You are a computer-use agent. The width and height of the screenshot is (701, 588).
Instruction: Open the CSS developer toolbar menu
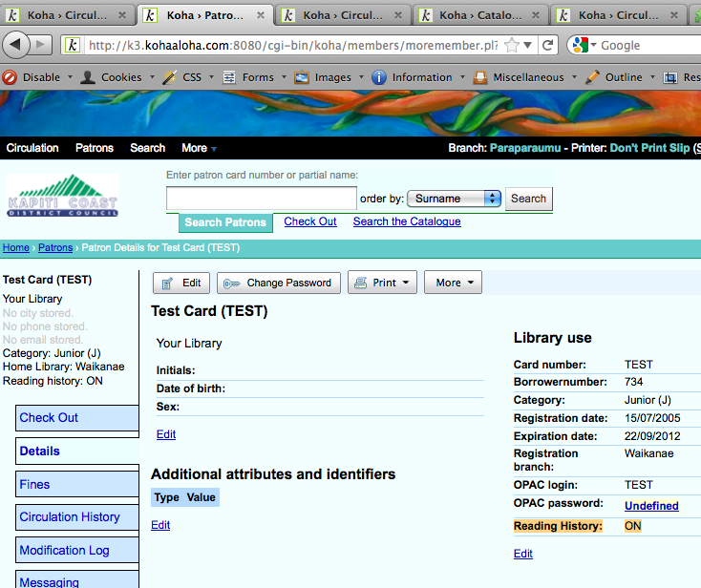[186, 77]
